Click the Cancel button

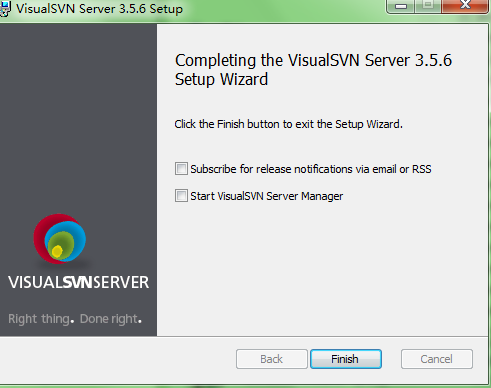437,359
